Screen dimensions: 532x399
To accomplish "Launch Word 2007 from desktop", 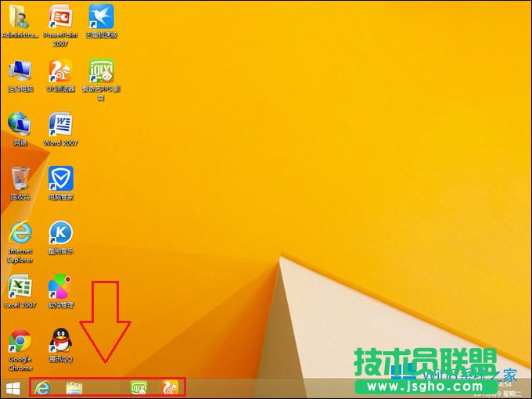I will [60, 125].
